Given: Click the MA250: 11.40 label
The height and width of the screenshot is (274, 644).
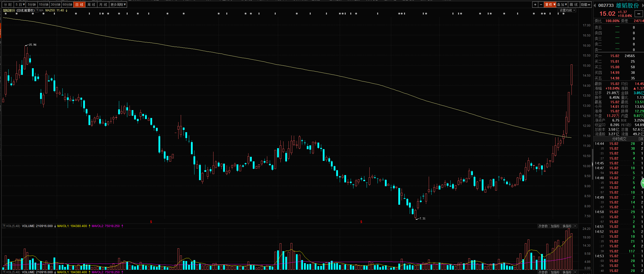Looking at the screenshot, I should point(55,10).
